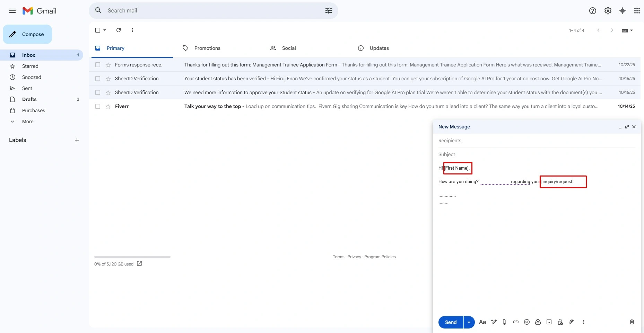Open the Terms link

pyautogui.click(x=339, y=257)
